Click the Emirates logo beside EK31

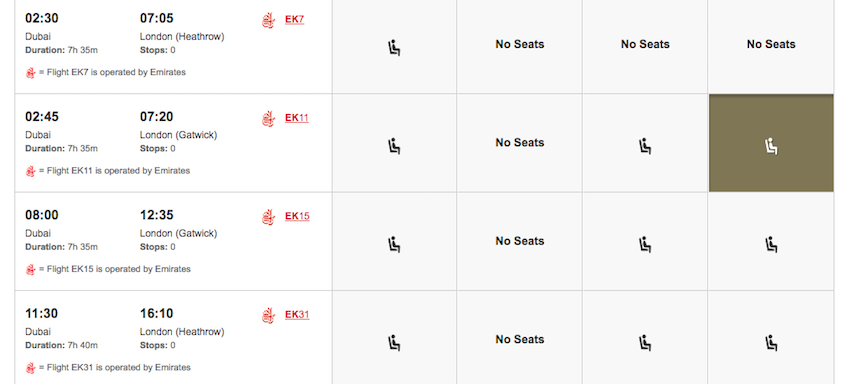coord(268,316)
